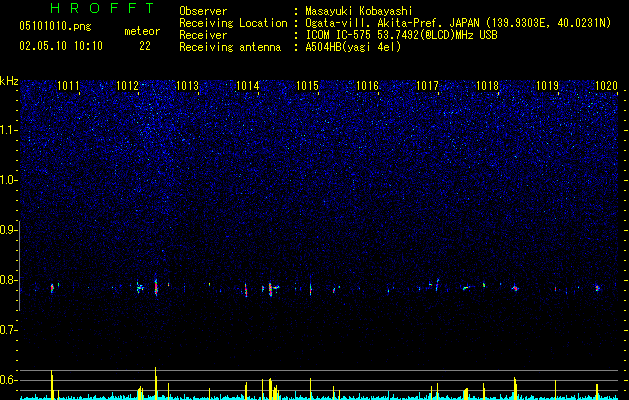Select the meteor count value 22
The height and width of the screenshot is (400, 629).
145,46
